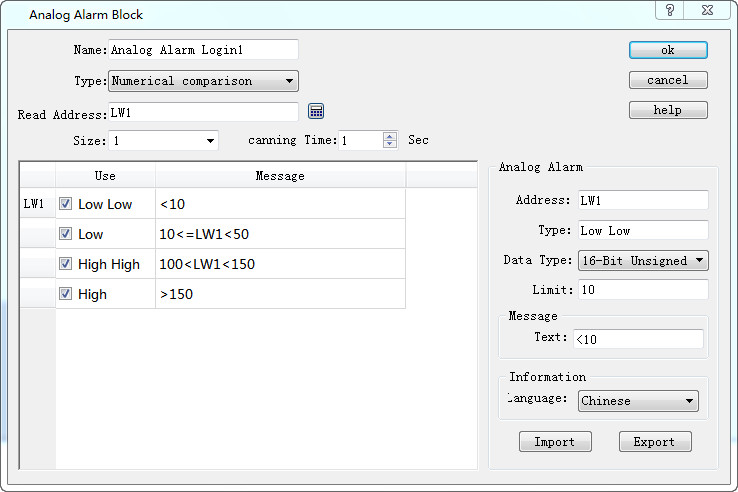This screenshot has height=492, width=738.
Task: Click the Analog Alarm Type field Low Low
Action: 643,230
